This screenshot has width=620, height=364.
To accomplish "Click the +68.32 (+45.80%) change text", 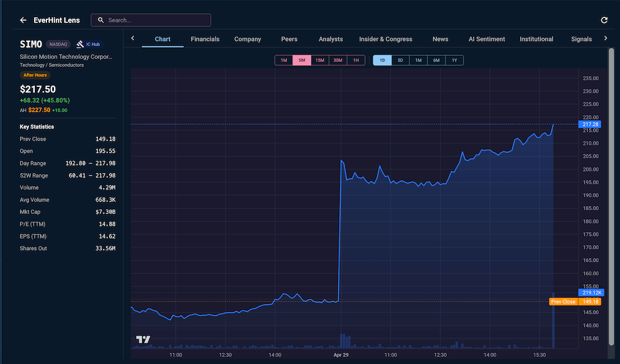I will pyautogui.click(x=45, y=100).
